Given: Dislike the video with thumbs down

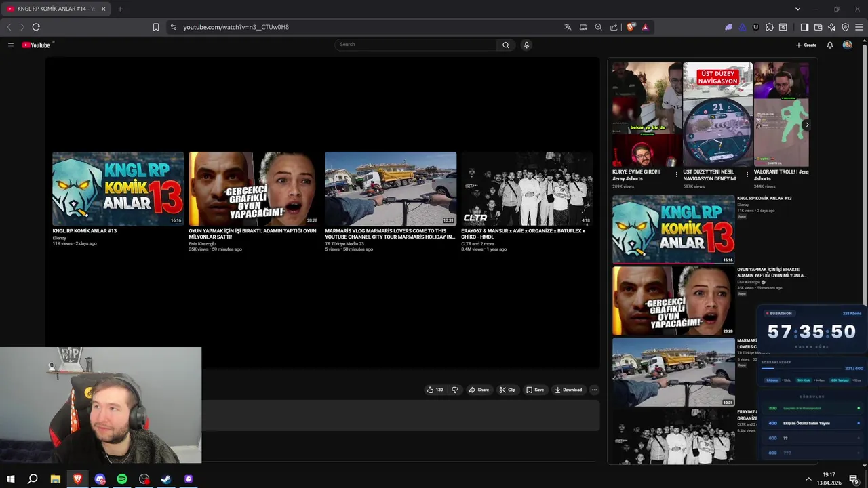Looking at the screenshot, I should [454, 390].
